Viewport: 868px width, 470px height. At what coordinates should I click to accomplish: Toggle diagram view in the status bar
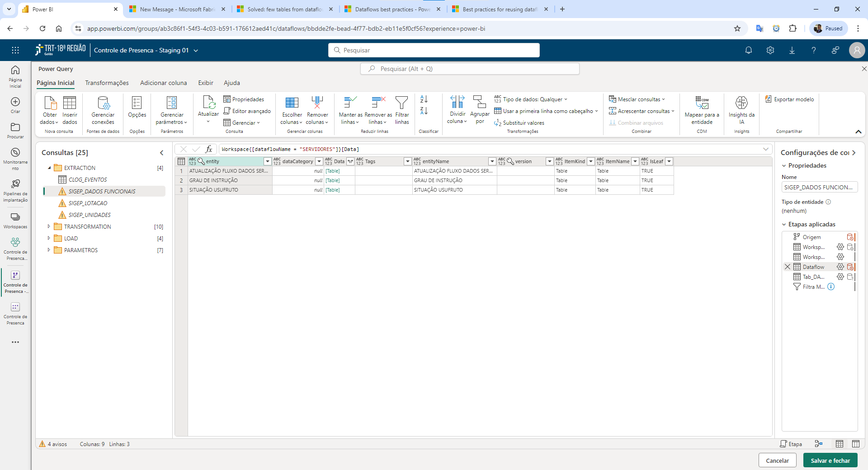pyautogui.click(x=818, y=444)
